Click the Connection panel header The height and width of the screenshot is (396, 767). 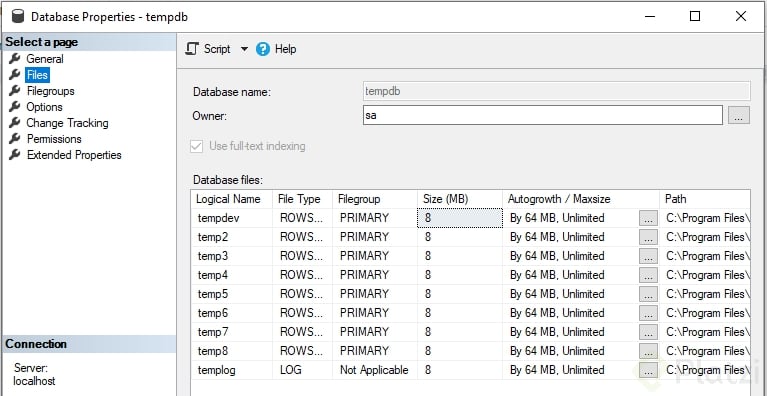tap(89, 344)
